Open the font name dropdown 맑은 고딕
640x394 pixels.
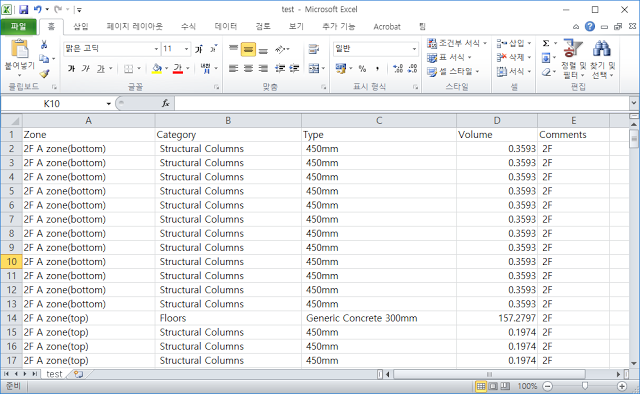(156, 49)
